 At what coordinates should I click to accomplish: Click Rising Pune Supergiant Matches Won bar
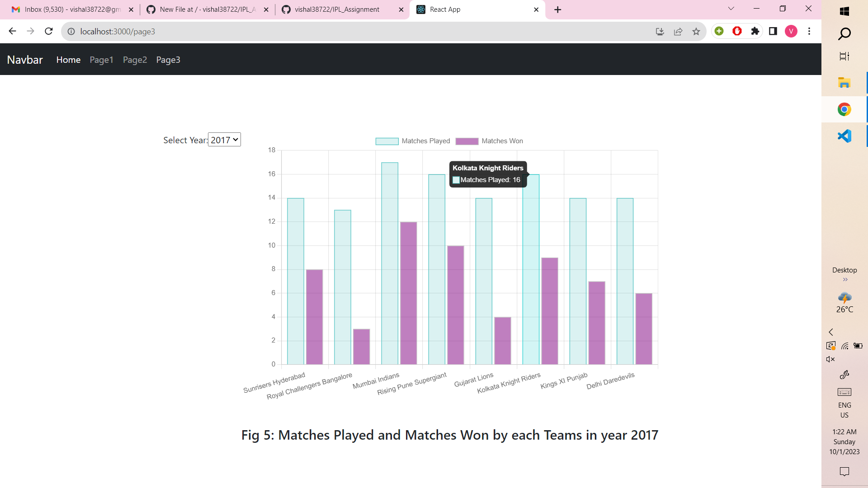[456, 305]
